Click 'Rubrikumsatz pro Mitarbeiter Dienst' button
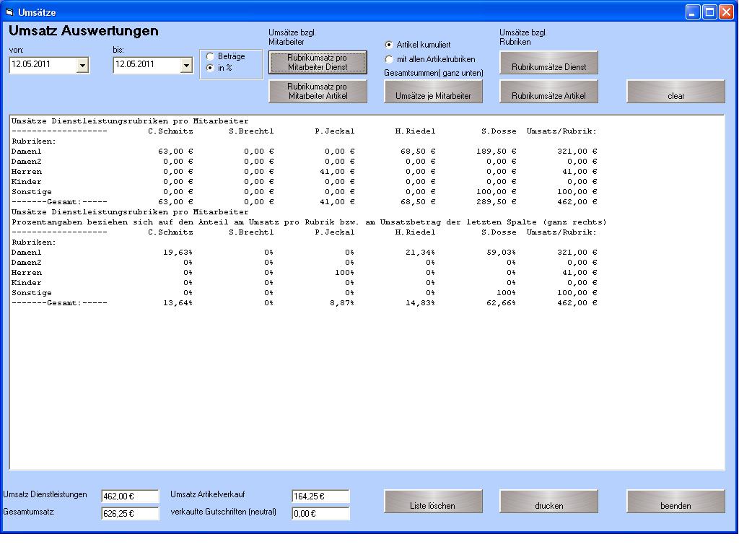 click(x=318, y=63)
